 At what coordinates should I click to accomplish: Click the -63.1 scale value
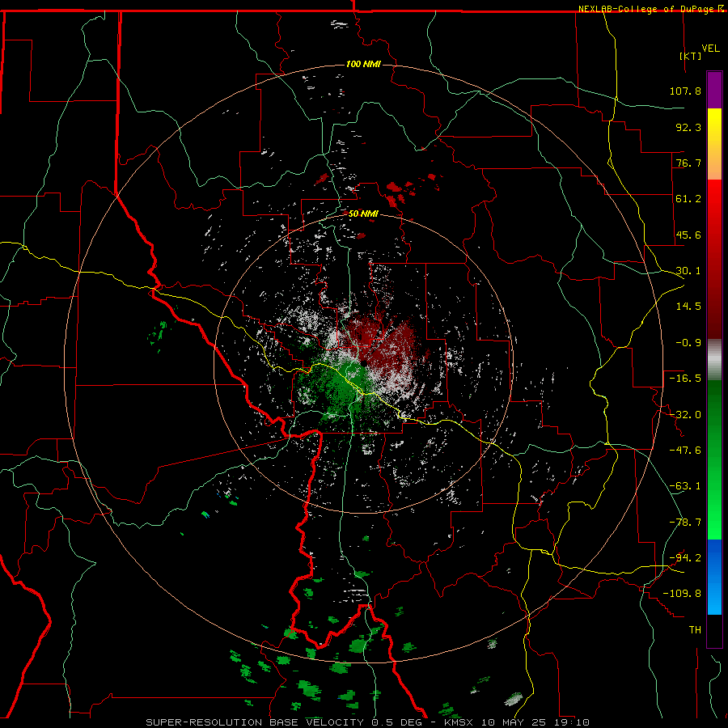click(x=685, y=486)
